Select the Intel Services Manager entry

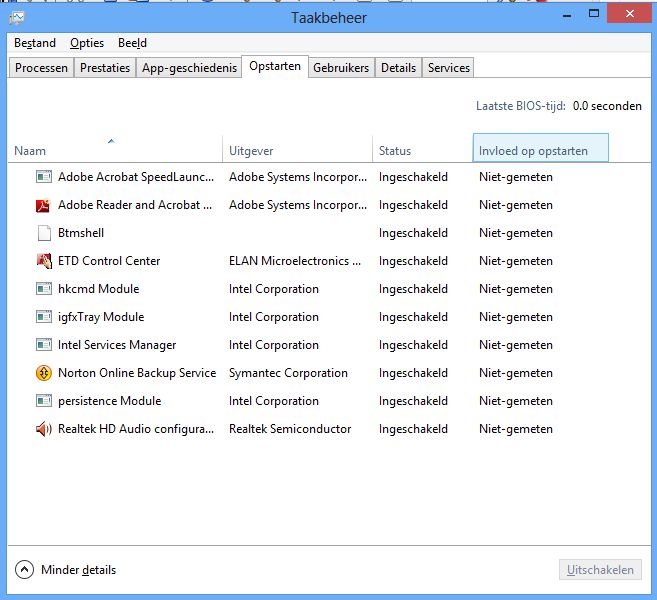click(x=117, y=345)
